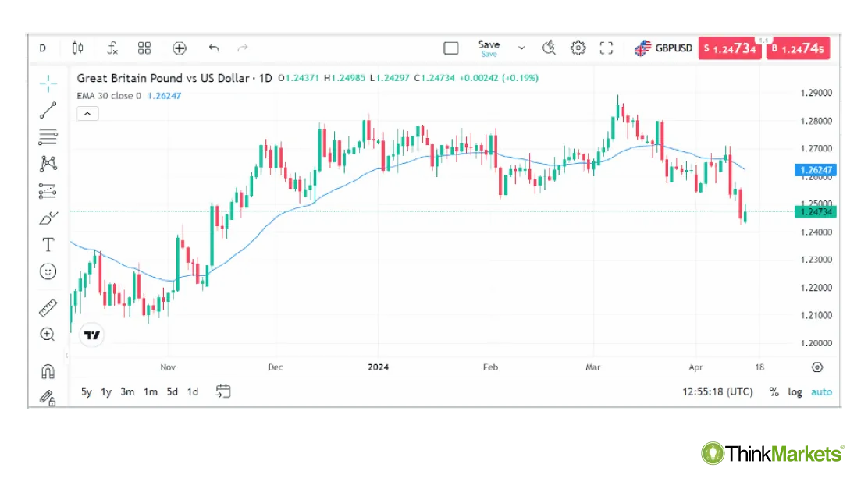Open the XABCD pattern tool
This screenshot has height=496, width=868.
pyautogui.click(x=48, y=164)
